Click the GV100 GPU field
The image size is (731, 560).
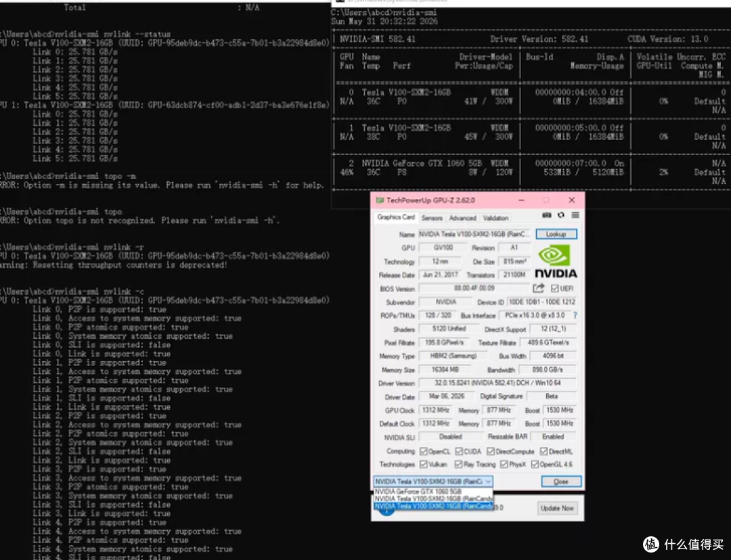pyautogui.click(x=443, y=248)
